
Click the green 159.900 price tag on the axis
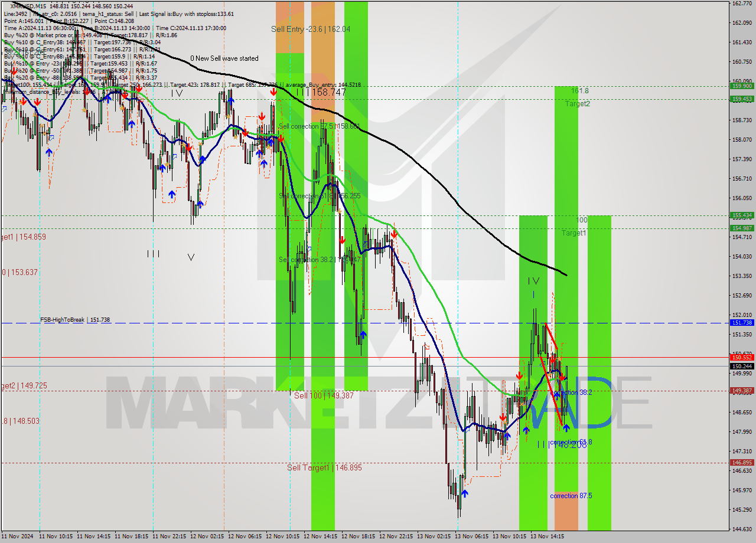click(x=742, y=86)
